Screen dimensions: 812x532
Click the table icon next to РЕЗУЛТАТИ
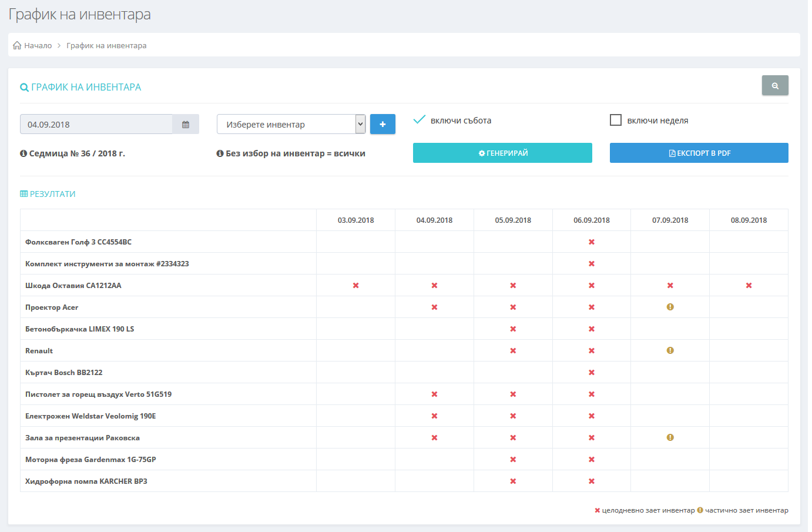pos(24,194)
